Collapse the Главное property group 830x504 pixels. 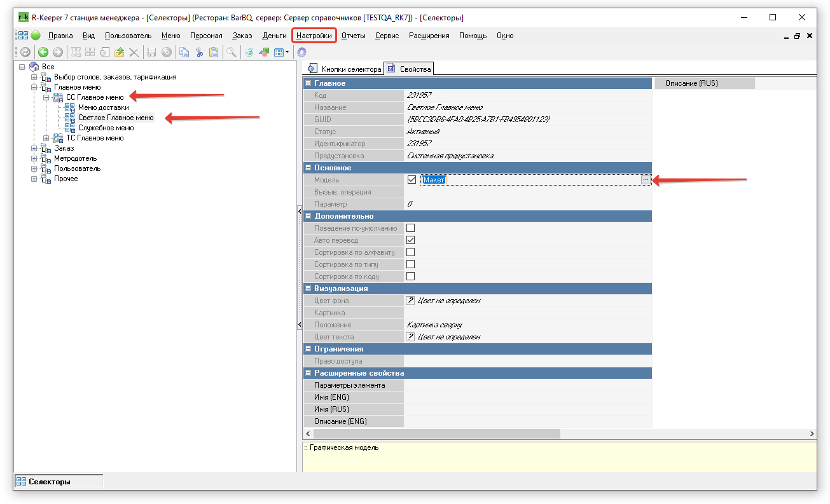(308, 83)
